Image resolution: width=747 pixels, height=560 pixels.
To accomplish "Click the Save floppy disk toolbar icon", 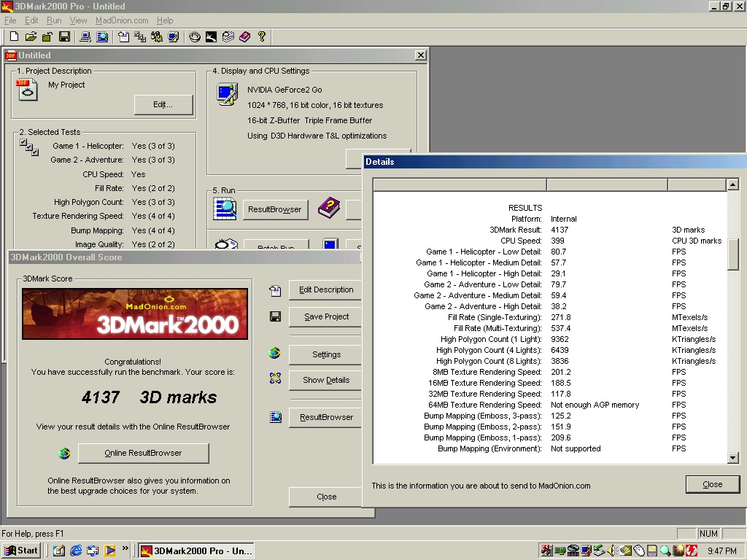I will (64, 36).
